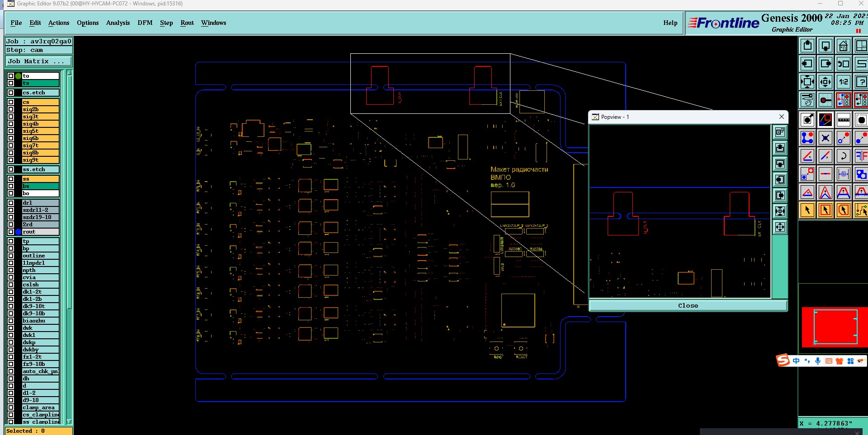Toggle the checkbox for layer sig2b
The image size is (868, 435).
[11, 109]
